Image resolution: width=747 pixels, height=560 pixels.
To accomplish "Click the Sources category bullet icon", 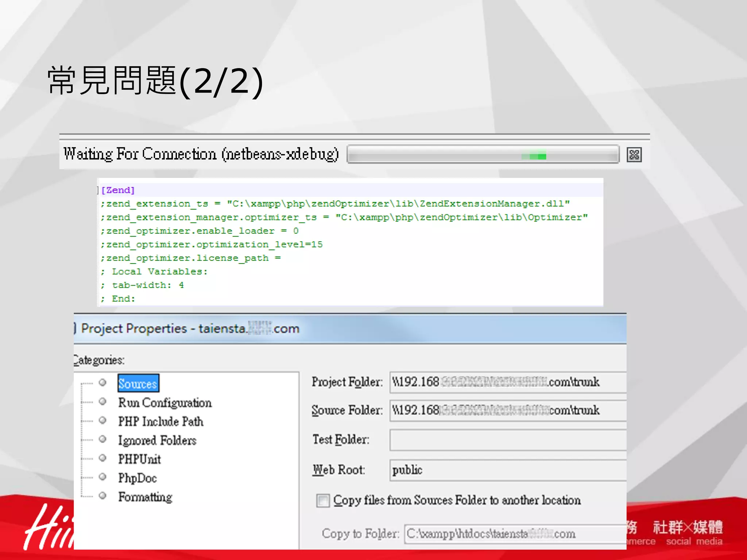I will point(103,382).
